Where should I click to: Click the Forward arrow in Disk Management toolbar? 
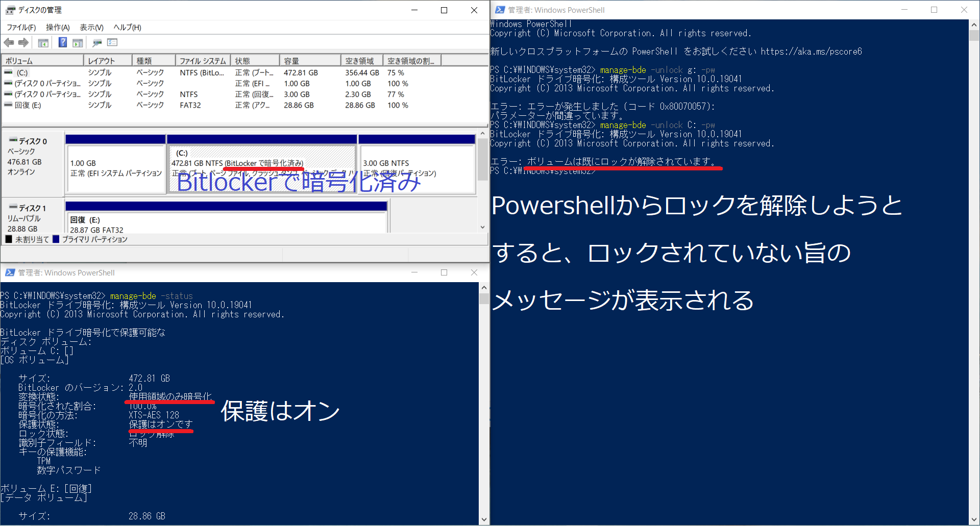23,42
